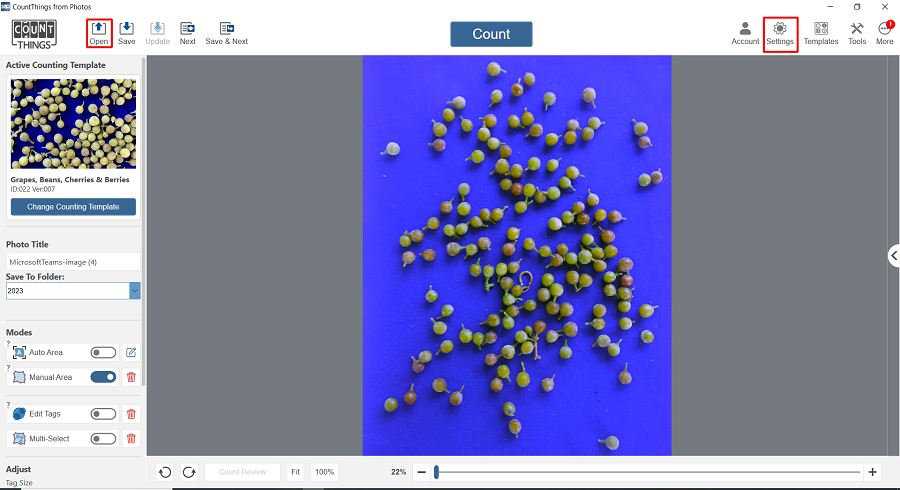
Task: Click the zoom slider handle
Action: coord(436,472)
